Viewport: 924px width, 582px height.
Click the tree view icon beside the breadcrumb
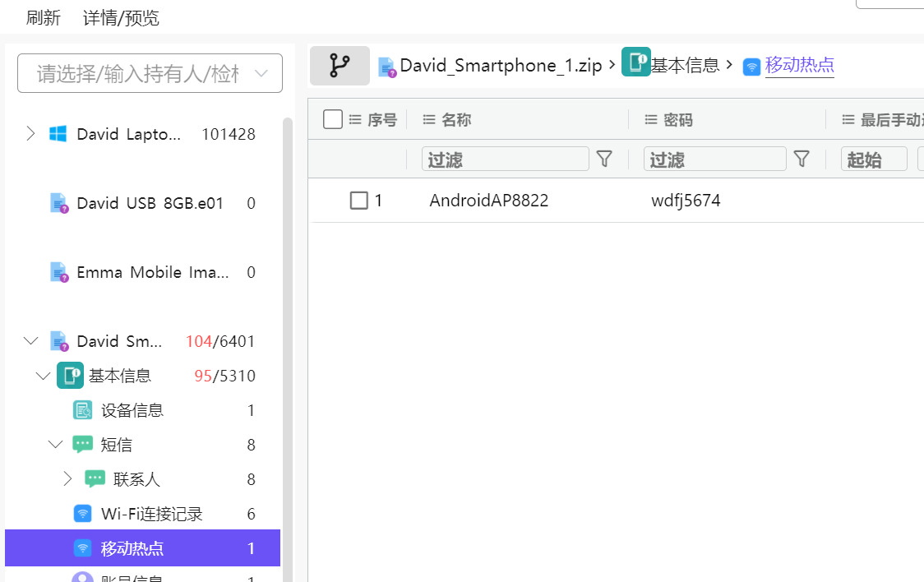click(x=340, y=65)
